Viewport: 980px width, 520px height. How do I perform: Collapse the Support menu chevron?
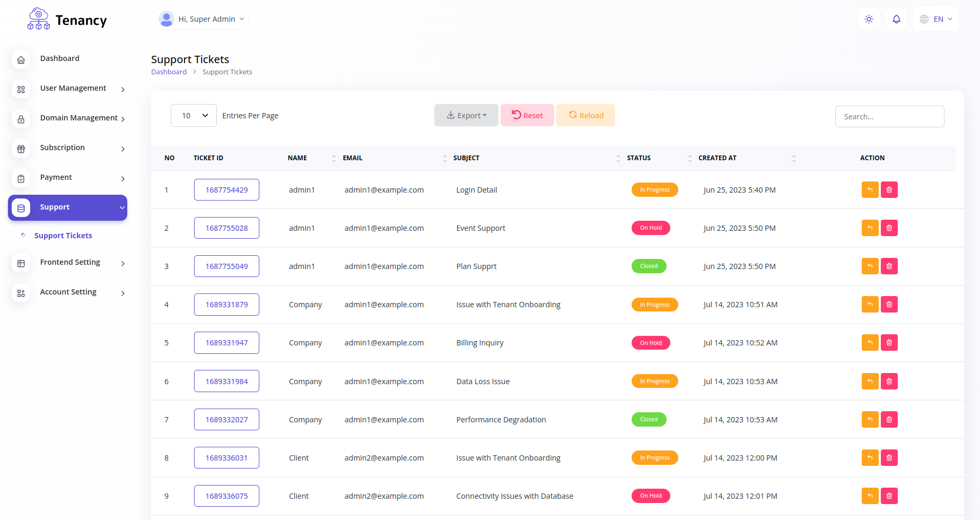(x=122, y=207)
